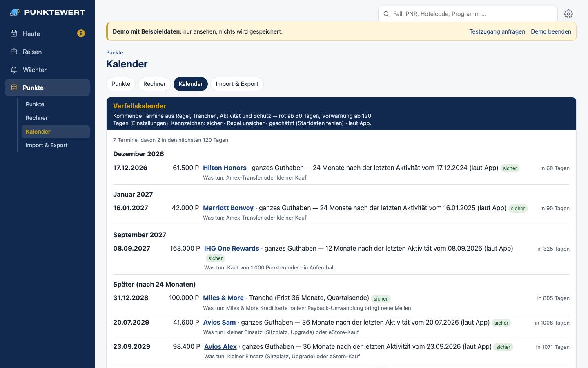The width and height of the screenshot is (588, 368).
Task: Select the Kalender pill tab
Action: 191,84
